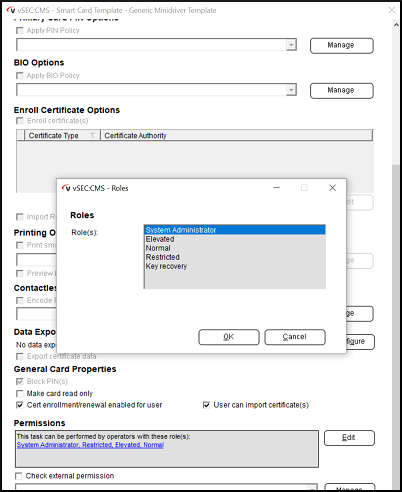Image resolution: width=402 pixels, height=492 pixels.
Task: Minimize the Roles dialog window
Action: click(x=276, y=188)
